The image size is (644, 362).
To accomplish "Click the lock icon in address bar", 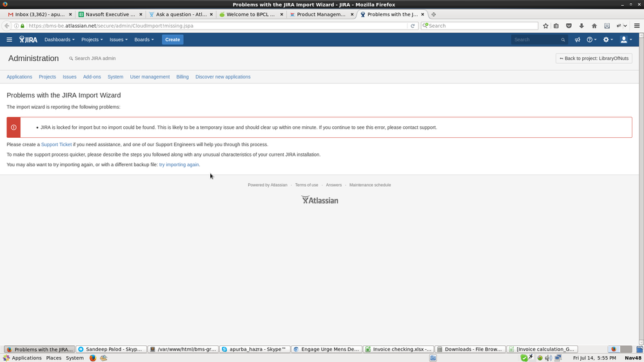I will 23,26.
